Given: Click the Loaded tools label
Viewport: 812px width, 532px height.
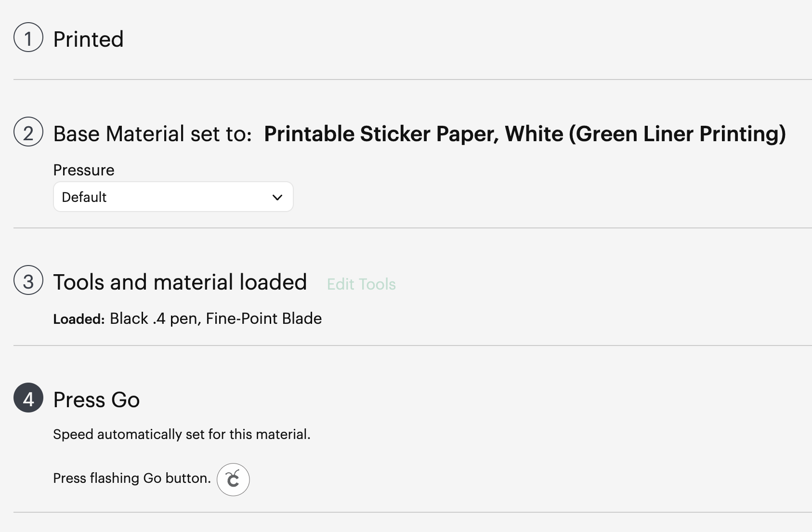Looking at the screenshot, I should [x=79, y=319].
